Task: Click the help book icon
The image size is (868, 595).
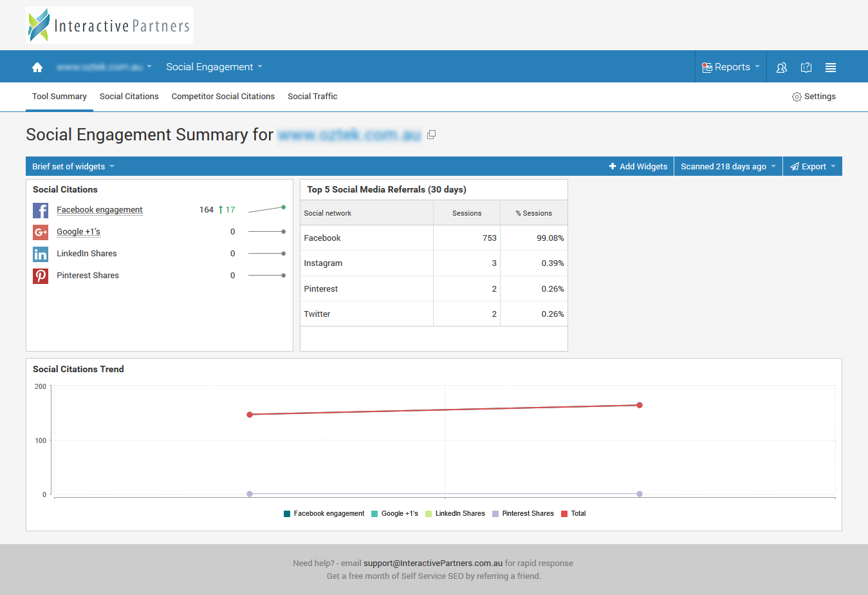Action: [806, 67]
